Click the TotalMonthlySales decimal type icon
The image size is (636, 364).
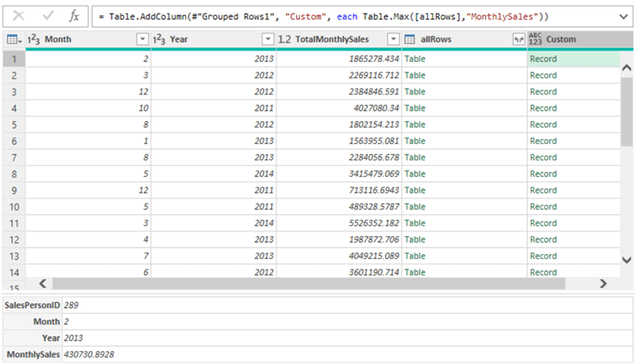coord(285,39)
